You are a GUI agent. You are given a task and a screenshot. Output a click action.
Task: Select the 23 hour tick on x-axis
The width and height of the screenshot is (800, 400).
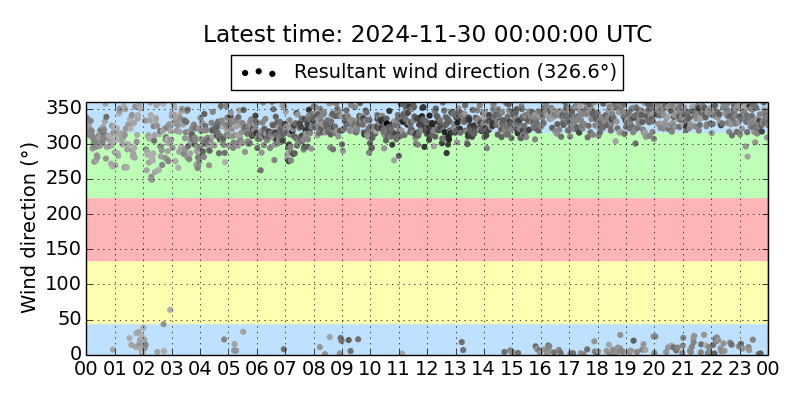739,368
